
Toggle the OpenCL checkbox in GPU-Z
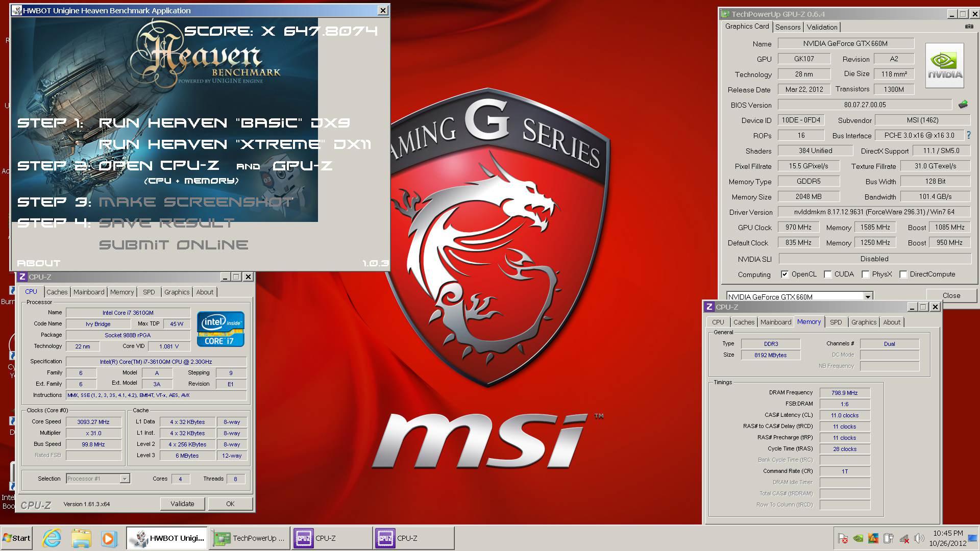click(x=785, y=274)
